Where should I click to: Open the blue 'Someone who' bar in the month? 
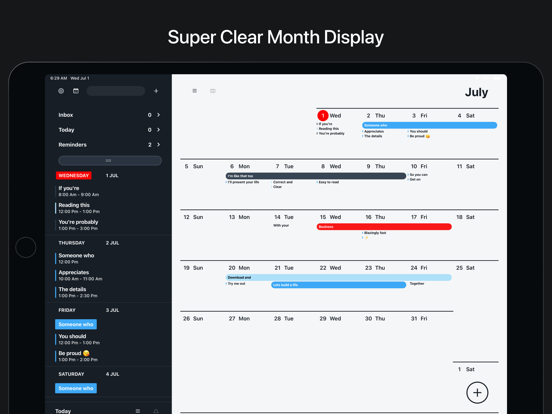429,125
